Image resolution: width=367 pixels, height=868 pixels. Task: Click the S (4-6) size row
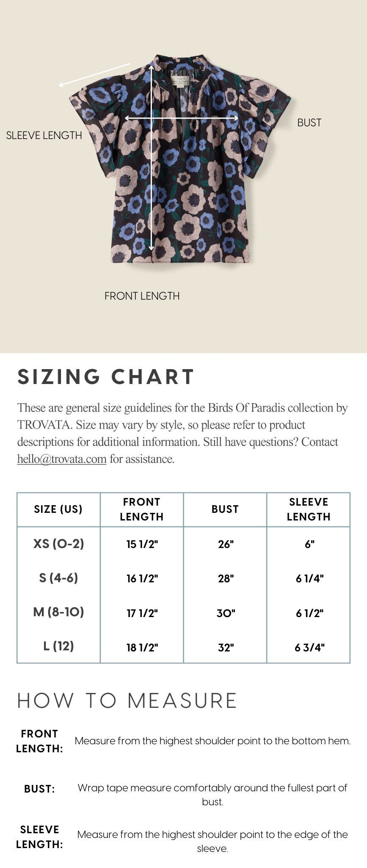point(183,578)
